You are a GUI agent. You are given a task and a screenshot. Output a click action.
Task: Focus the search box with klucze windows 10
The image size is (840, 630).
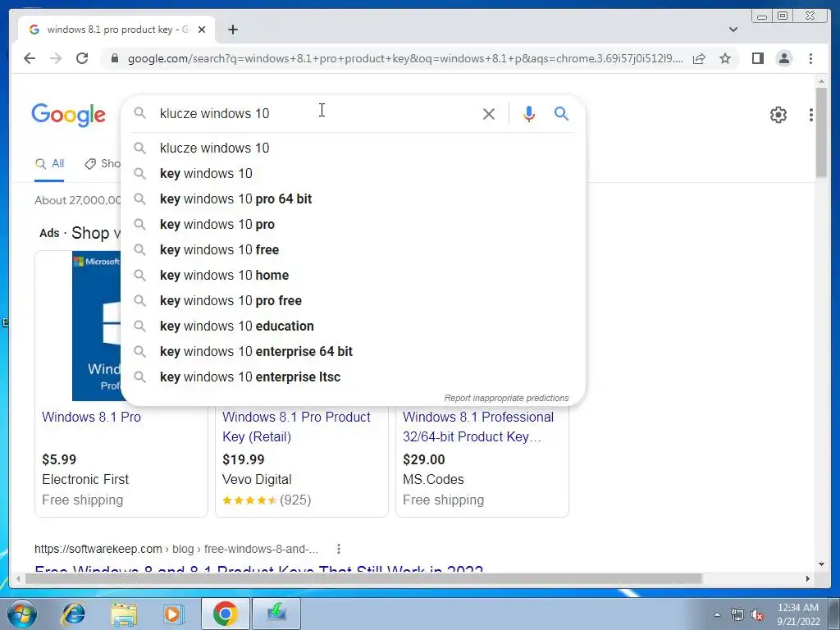[x=316, y=113]
